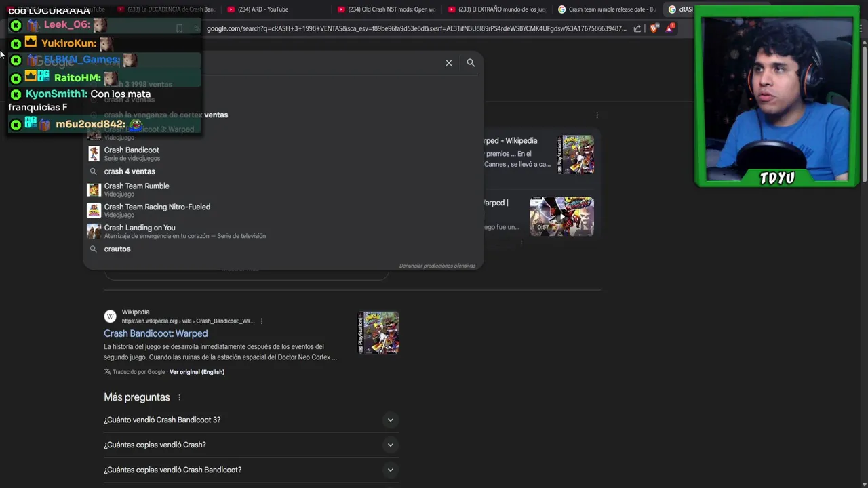Select Crash Team Racing Nitro-Fueled suggestion

tap(283, 211)
